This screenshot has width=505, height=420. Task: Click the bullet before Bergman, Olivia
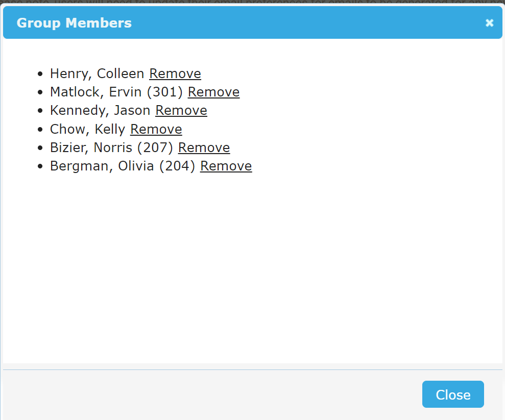pos(40,167)
